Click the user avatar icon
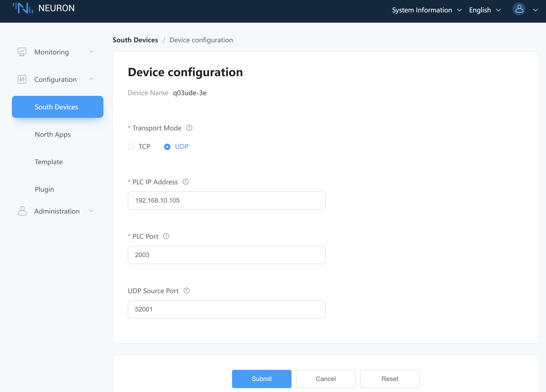This screenshot has height=392, width=546. [x=519, y=9]
